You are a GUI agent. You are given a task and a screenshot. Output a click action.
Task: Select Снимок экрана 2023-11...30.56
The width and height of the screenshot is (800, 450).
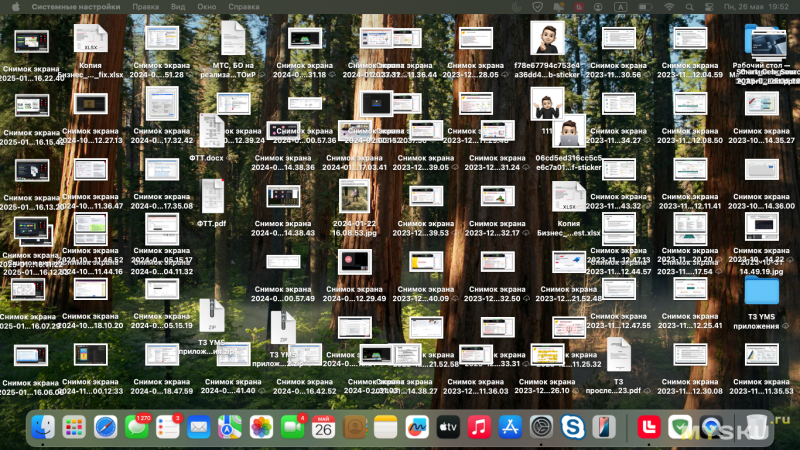(618, 38)
